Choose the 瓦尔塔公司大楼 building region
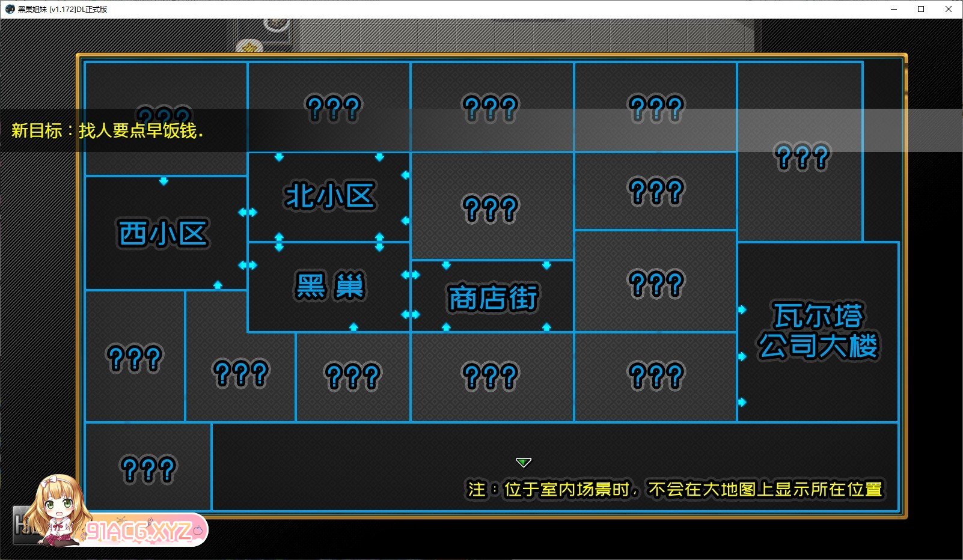 (x=818, y=331)
